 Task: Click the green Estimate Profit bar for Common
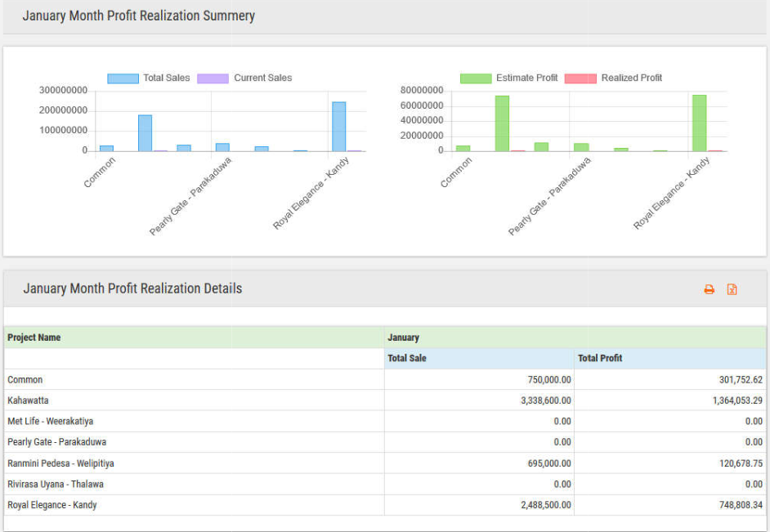coord(463,148)
